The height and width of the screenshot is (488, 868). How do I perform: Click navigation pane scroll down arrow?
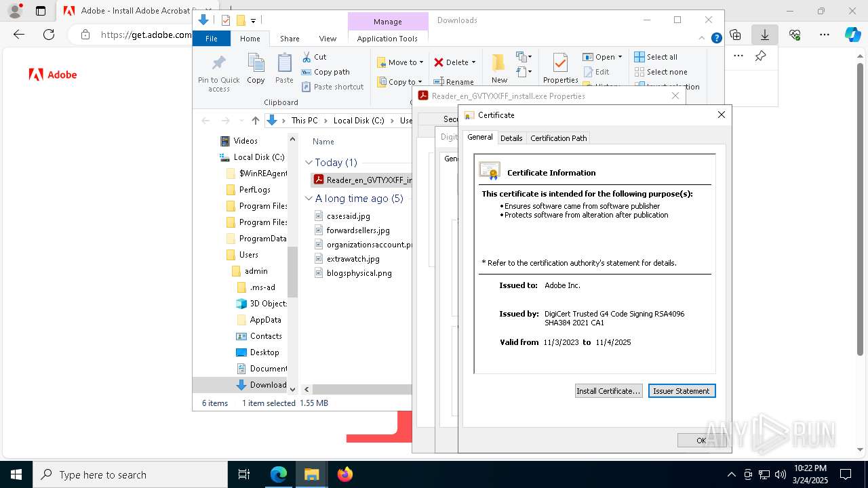click(x=293, y=389)
